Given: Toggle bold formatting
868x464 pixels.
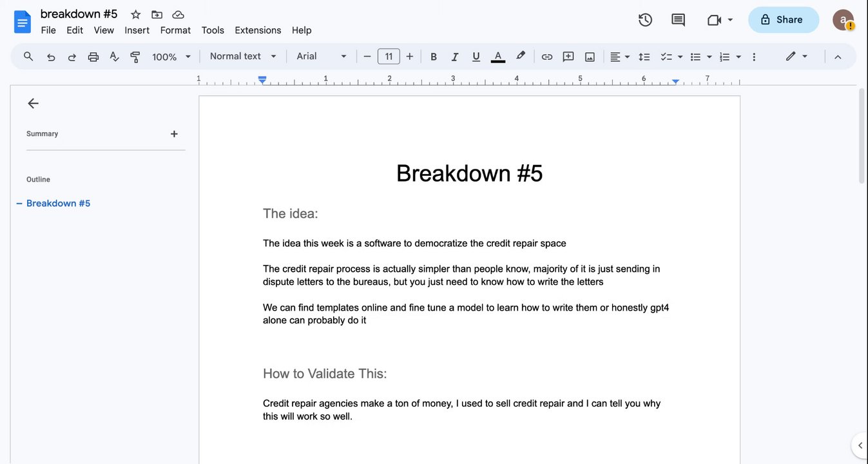Looking at the screenshot, I should [x=434, y=57].
